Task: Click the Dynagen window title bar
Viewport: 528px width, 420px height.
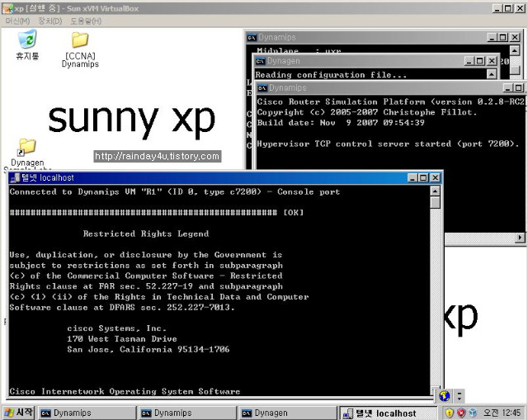Action: click(x=376, y=61)
